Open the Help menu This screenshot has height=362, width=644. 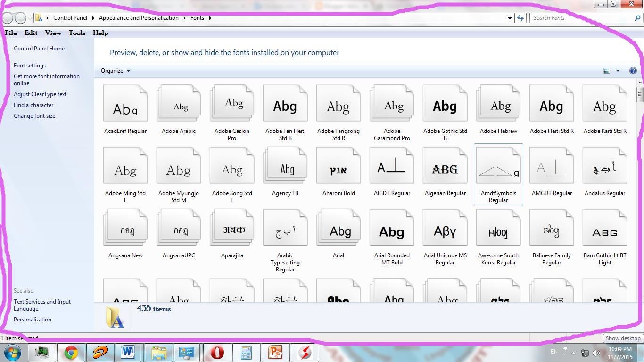pyautogui.click(x=100, y=33)
